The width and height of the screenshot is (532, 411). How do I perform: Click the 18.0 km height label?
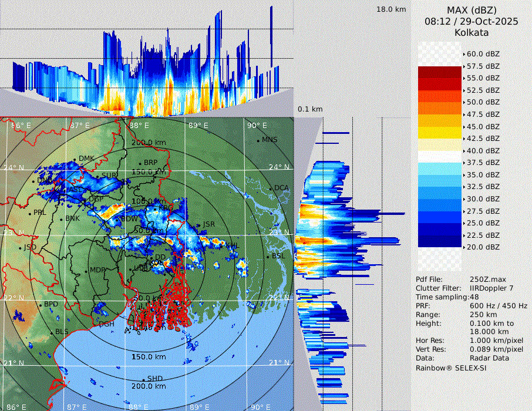coord(391,9)
